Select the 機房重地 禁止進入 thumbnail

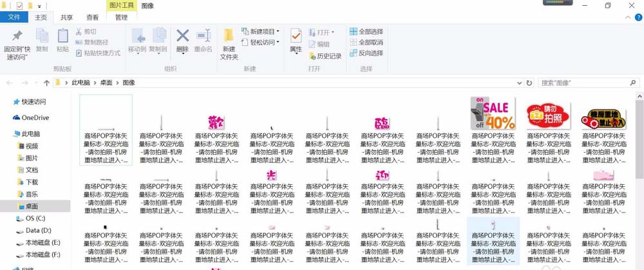tap(603, 119)
